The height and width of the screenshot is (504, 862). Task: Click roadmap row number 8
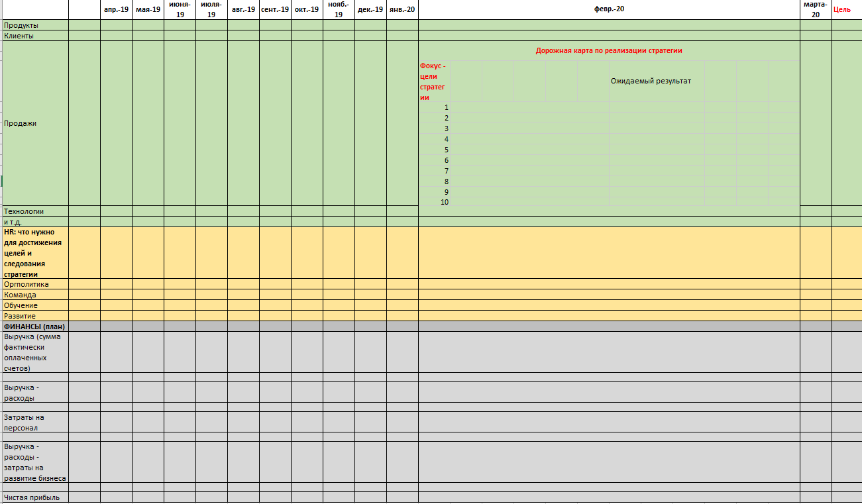[x=434, y=181]
